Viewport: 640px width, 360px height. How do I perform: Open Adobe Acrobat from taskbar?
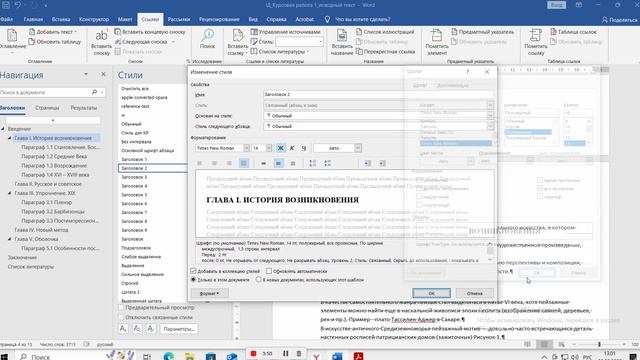(358, 356)
